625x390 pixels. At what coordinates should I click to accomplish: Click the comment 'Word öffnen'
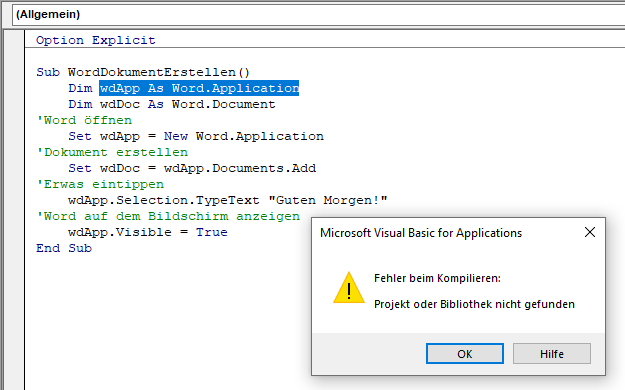pyautogui.click(x=84, y=120)
